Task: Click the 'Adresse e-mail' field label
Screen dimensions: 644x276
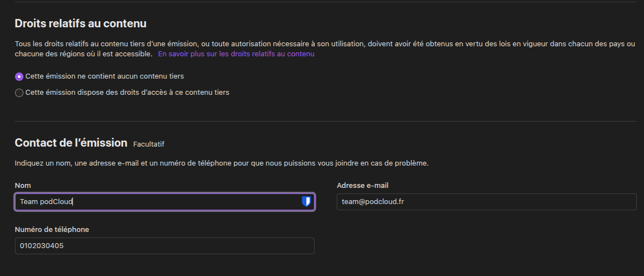Action: coord(363,186)
